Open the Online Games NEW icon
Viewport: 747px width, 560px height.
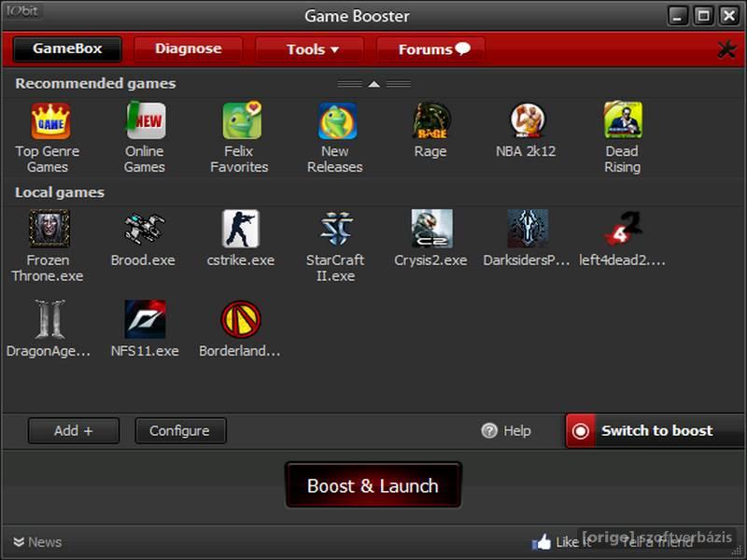(x=146, y=120)
